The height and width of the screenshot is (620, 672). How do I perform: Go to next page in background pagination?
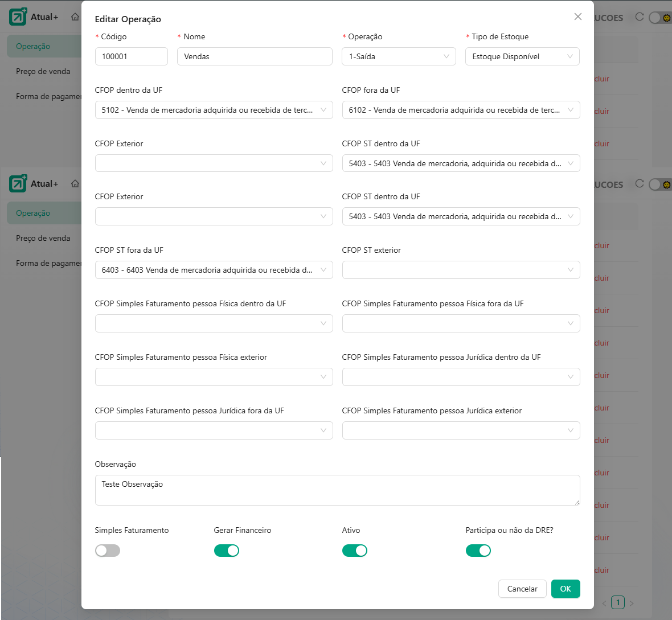coord(632,603)
